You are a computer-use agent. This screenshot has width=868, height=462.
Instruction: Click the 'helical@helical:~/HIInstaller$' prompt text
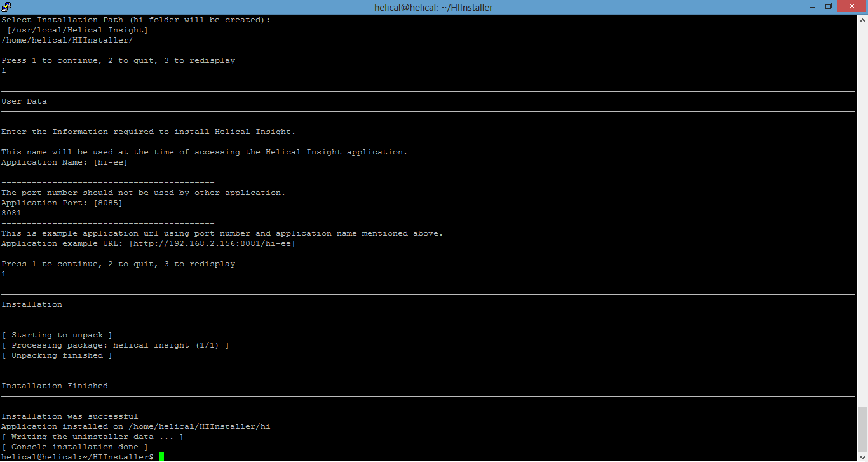click(x=78, y=457)
